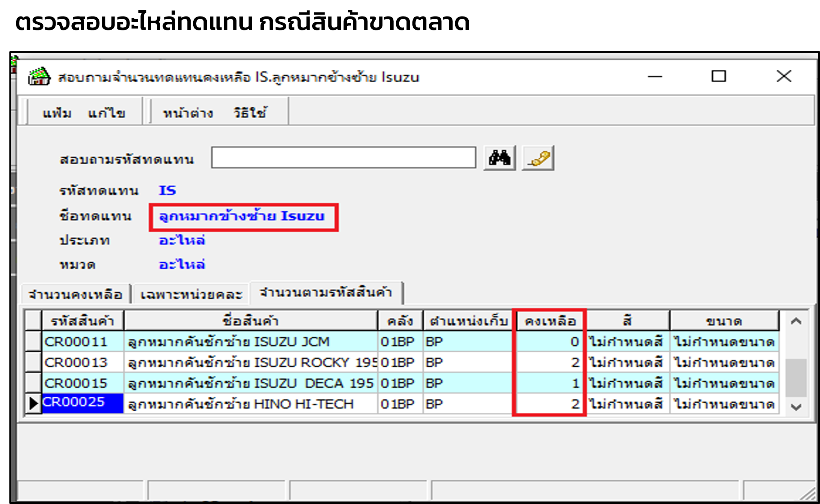820x504 pixels.
Task: Click the house icon in the title bar
Action: tap(39, 77)
